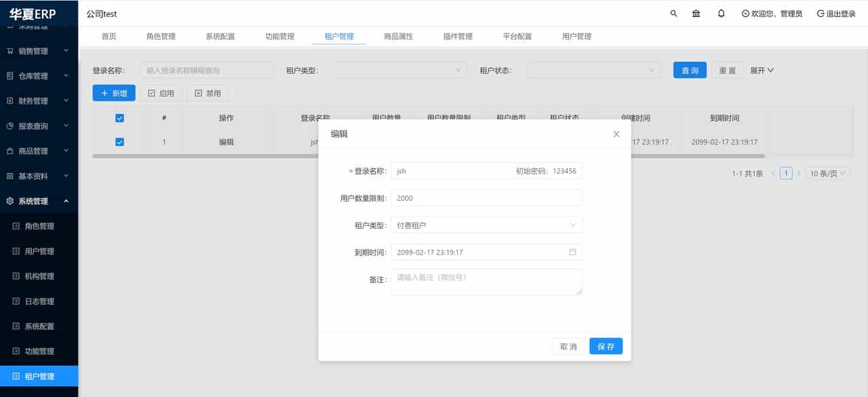Open the 租户类型 dropdown showing 付费租户

pos(486,225)
